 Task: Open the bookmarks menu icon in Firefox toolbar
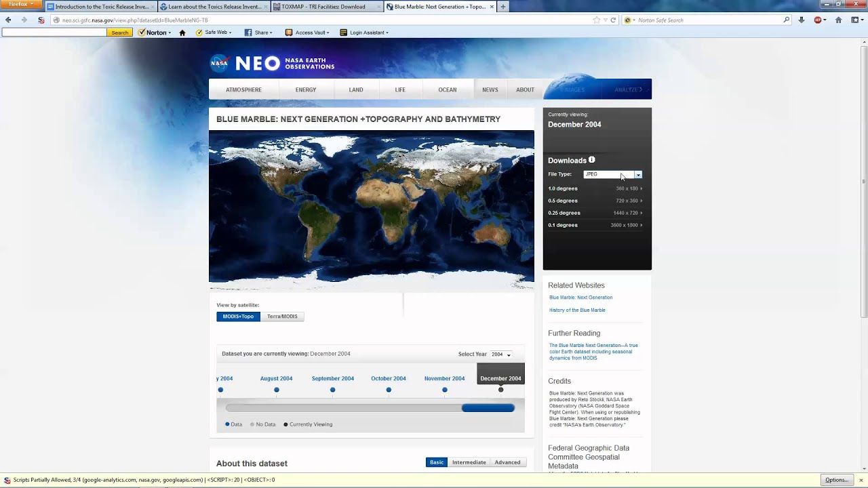click(856, 20)
